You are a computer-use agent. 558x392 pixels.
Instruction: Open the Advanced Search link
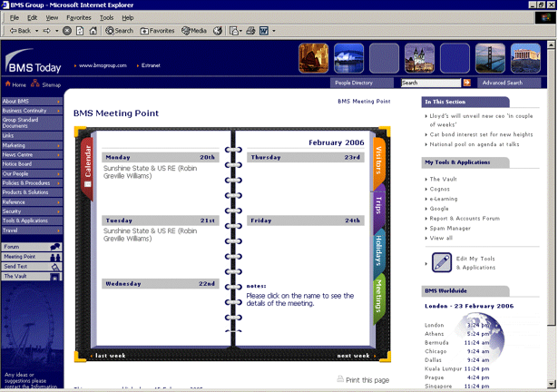502,83
